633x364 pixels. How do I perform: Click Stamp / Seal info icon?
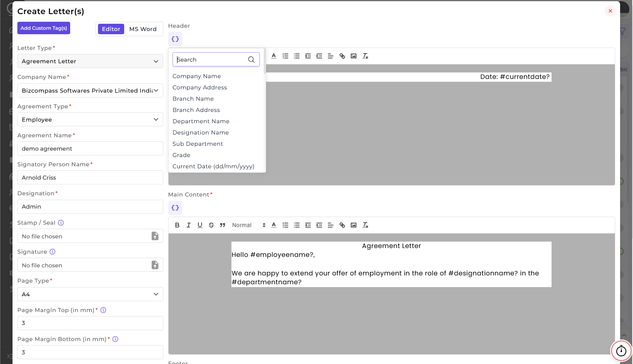(x=61, y=223)
